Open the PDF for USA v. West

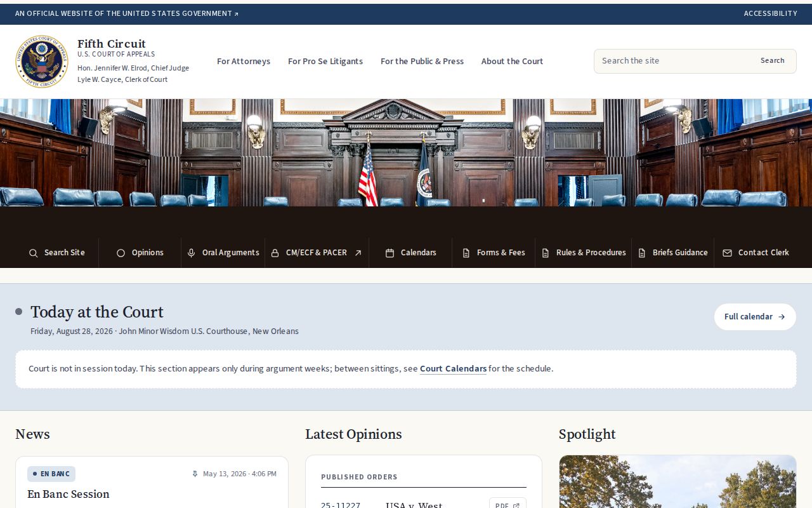pos(507,505)
